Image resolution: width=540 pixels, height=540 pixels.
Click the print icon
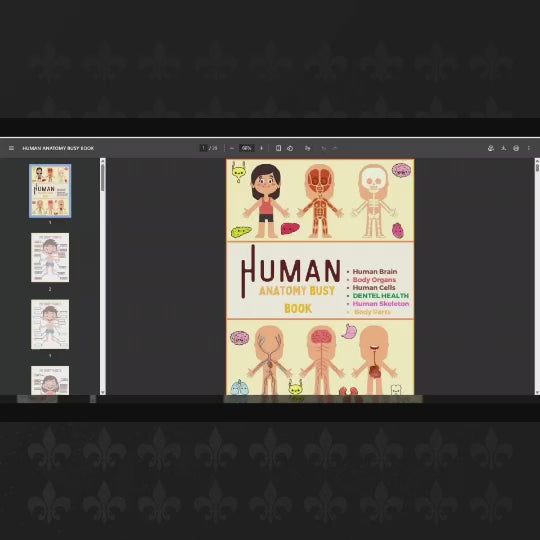[x=516, y=148]
